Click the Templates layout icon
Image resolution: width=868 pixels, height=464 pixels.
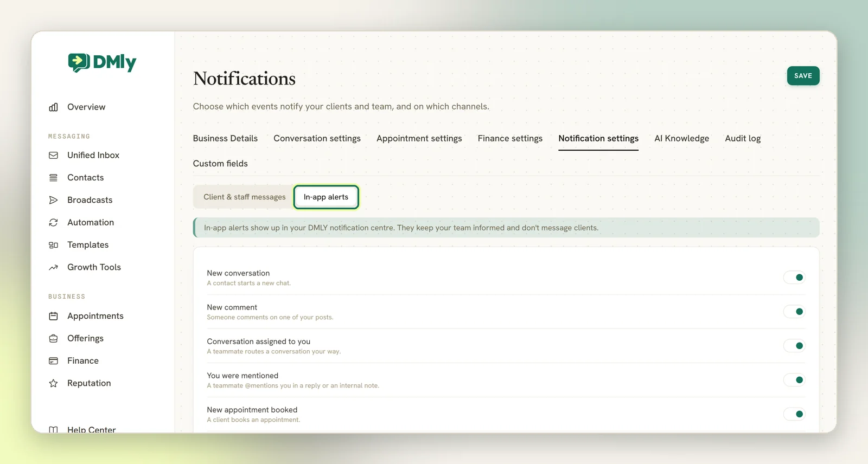click(53, 245)
